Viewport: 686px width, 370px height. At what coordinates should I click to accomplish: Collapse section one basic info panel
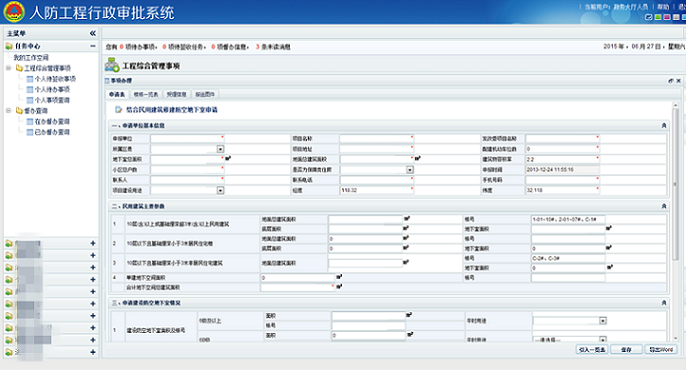(664, 126)
